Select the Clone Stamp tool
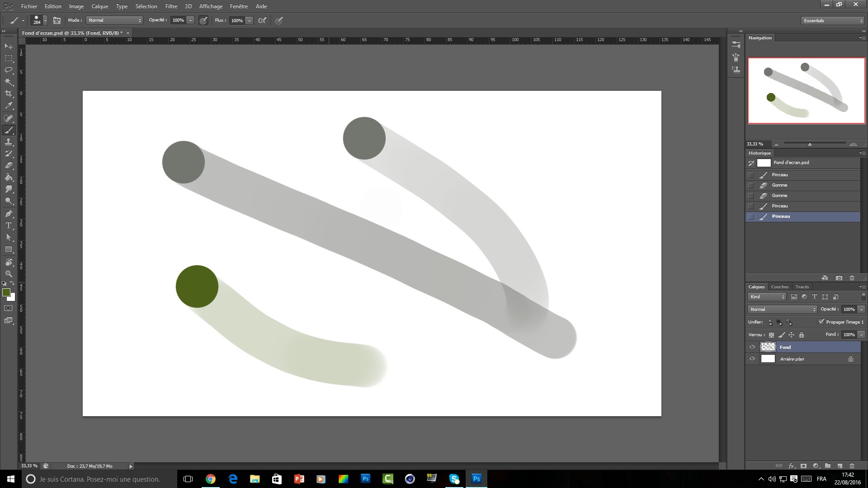Viewport: 868px width, 488px height. point(9,142)
